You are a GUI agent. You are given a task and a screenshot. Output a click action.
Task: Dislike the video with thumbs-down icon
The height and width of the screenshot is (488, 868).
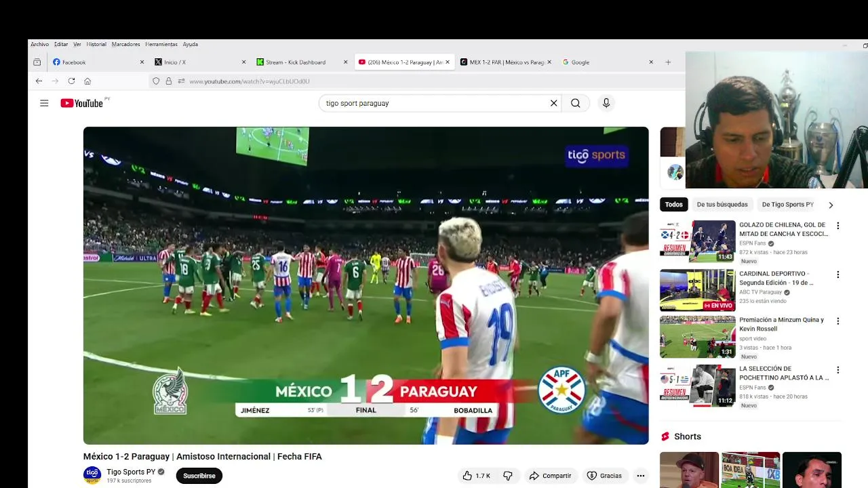pyautogui.click(x=508, y=476)
